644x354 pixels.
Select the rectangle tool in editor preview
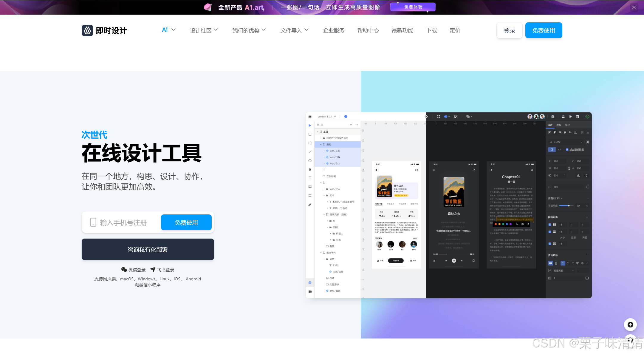[310, 134]
